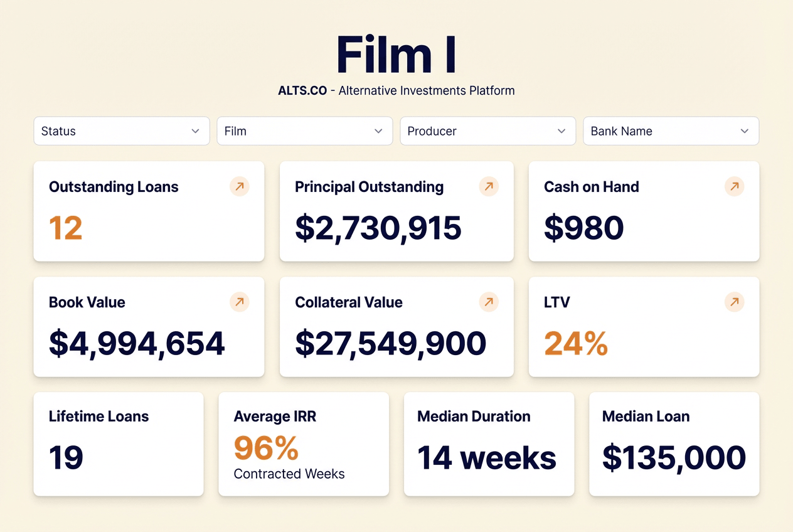Click the Film I page title
The width and height of the screenshot is (793, 532).
tap(396, 55)
